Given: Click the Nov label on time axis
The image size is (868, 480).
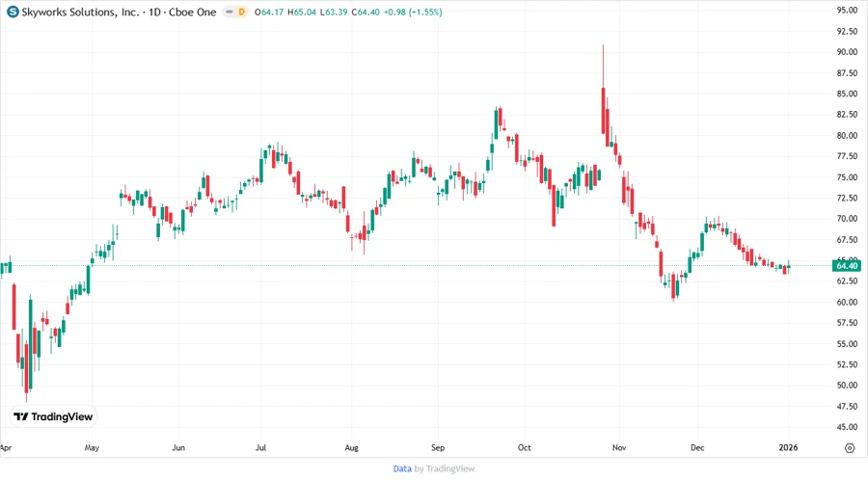Looking at the screenshot, I should [619, 447].
